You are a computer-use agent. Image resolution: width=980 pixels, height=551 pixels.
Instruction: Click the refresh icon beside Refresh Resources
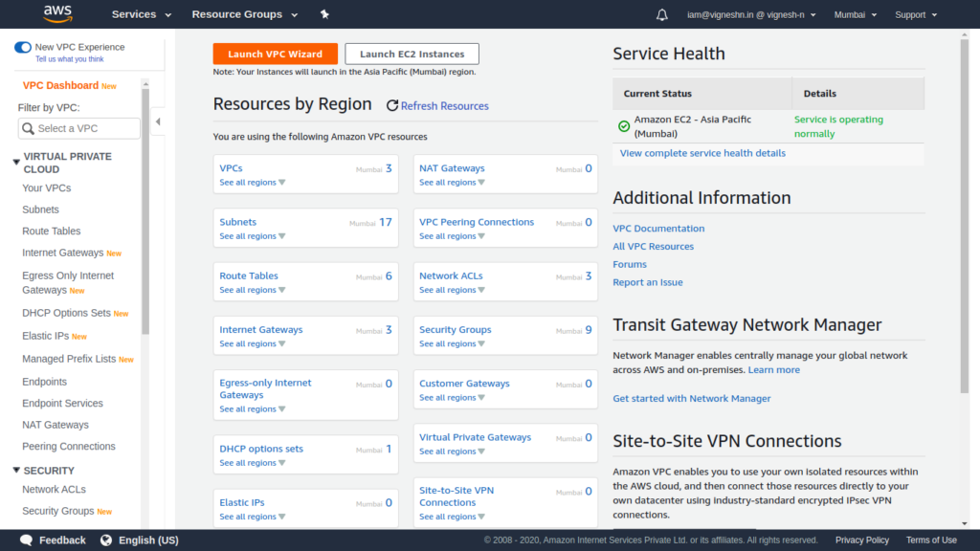tap(391, 105)
